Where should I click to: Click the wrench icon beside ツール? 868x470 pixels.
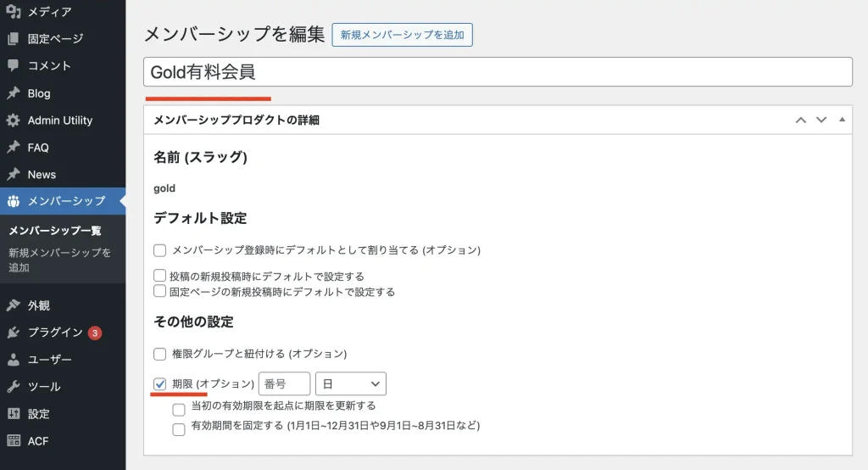coord(13,387)
